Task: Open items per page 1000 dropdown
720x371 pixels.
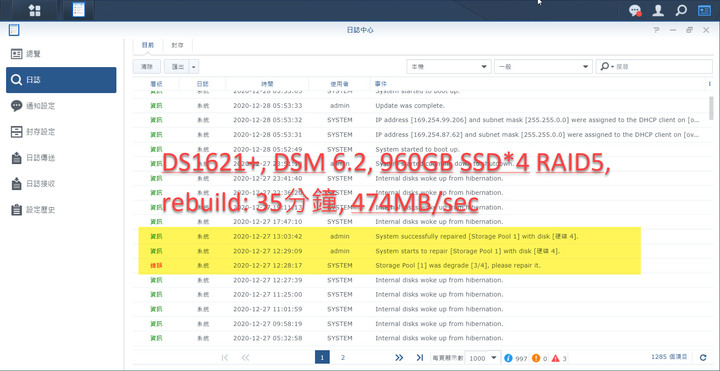Action: (483, 358)
